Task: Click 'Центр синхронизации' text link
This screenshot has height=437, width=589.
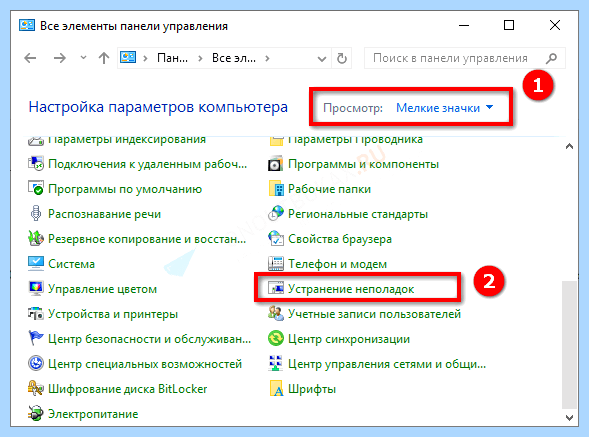Action: (x=349, y=339)
